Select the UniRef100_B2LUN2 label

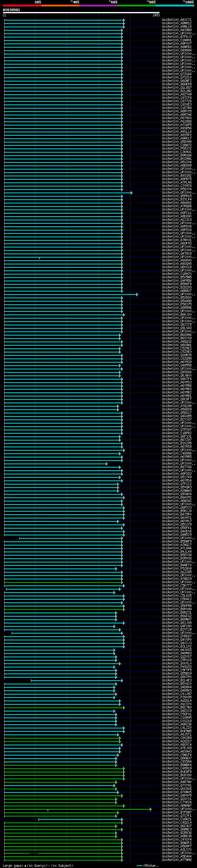[177, 91]
